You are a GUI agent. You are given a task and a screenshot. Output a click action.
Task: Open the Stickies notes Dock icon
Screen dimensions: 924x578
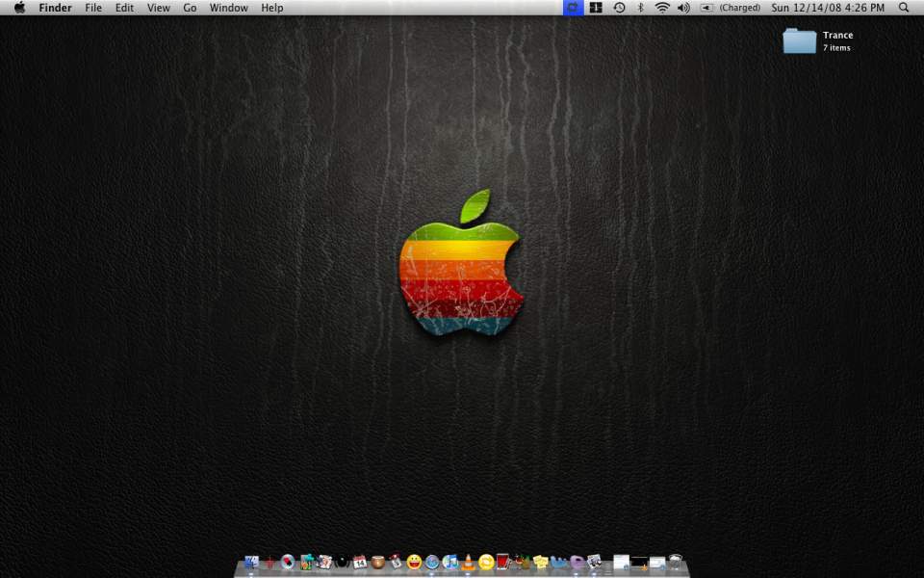[x=540, y=562]
